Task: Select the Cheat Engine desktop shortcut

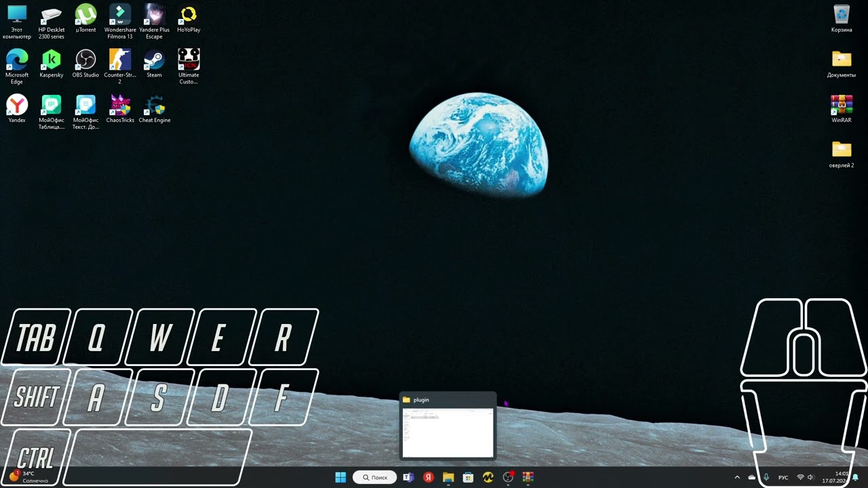Action: [155, 109]
